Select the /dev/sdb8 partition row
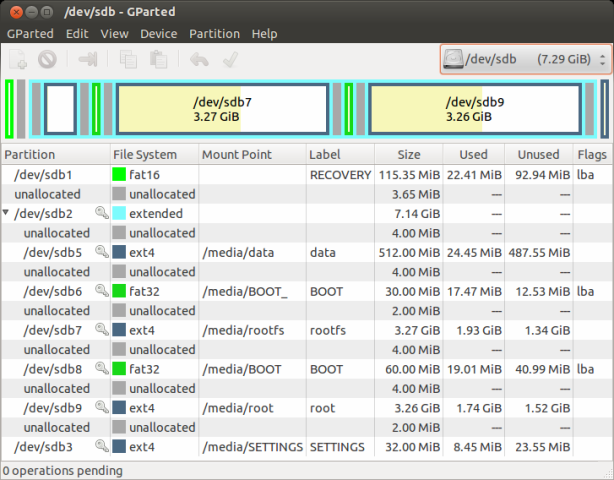Viewport: 614px width, 480px height. pyautogui.click(x=307, y=369)
